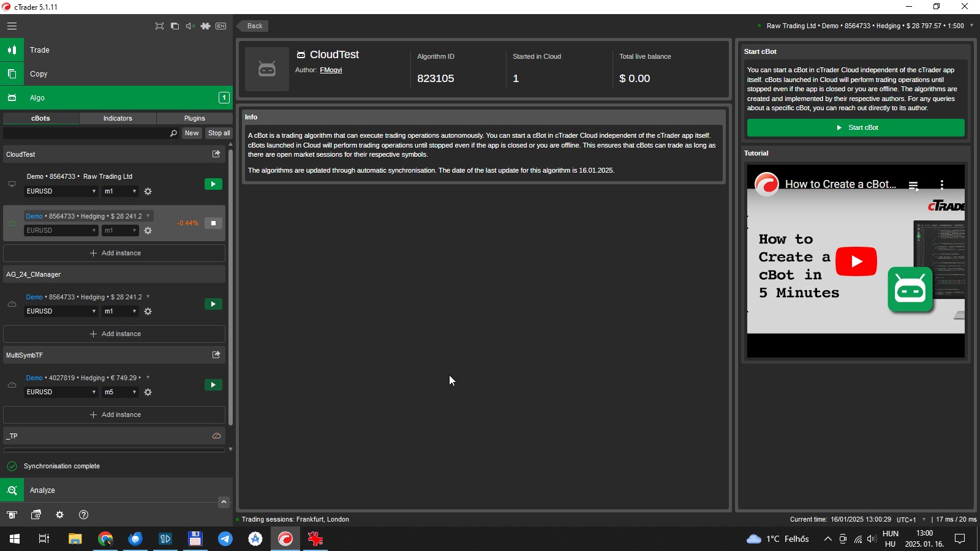Screen dimensions: 980x551
Task: Open the tutorial video three-dot menu
Action: 942,184
